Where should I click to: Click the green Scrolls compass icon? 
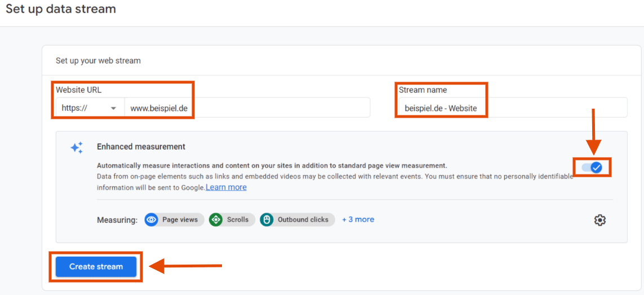coord(216,220)
